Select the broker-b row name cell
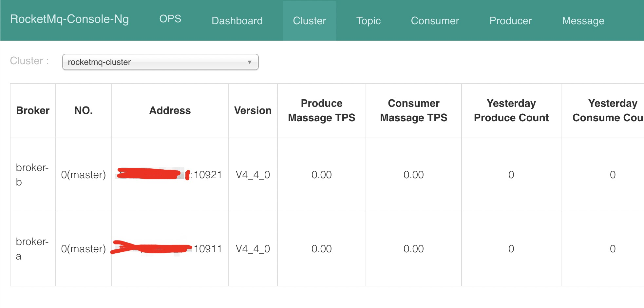 32,175
